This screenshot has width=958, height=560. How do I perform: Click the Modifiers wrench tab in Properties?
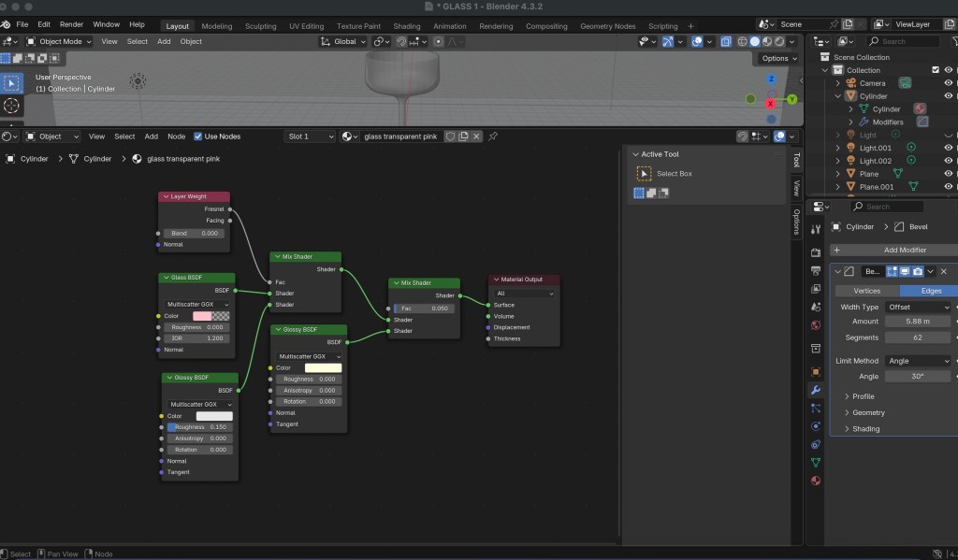coord(815,390)
